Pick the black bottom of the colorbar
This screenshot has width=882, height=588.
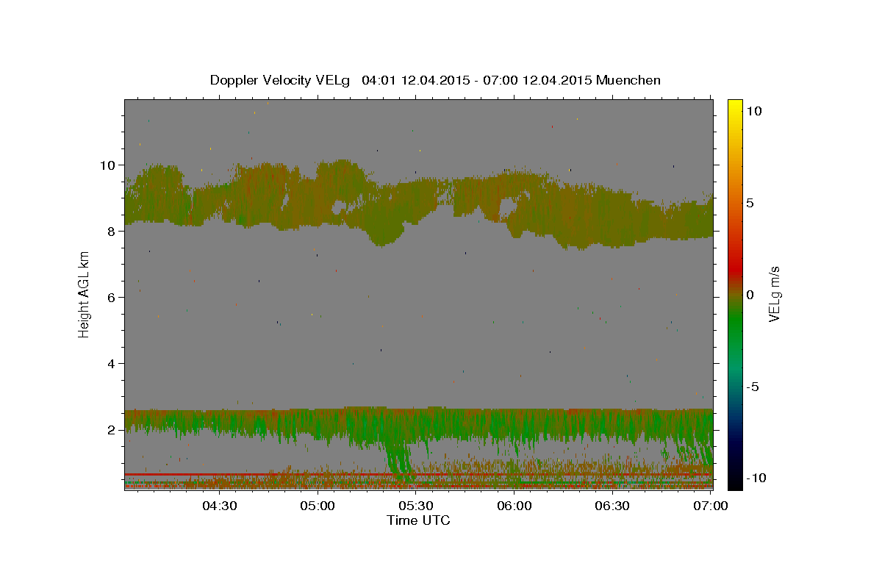point(735,481)
